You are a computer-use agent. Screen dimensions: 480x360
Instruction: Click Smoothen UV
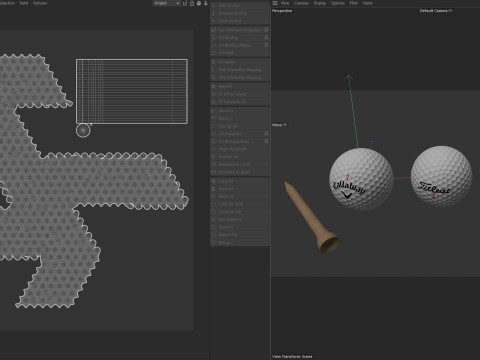240,157
